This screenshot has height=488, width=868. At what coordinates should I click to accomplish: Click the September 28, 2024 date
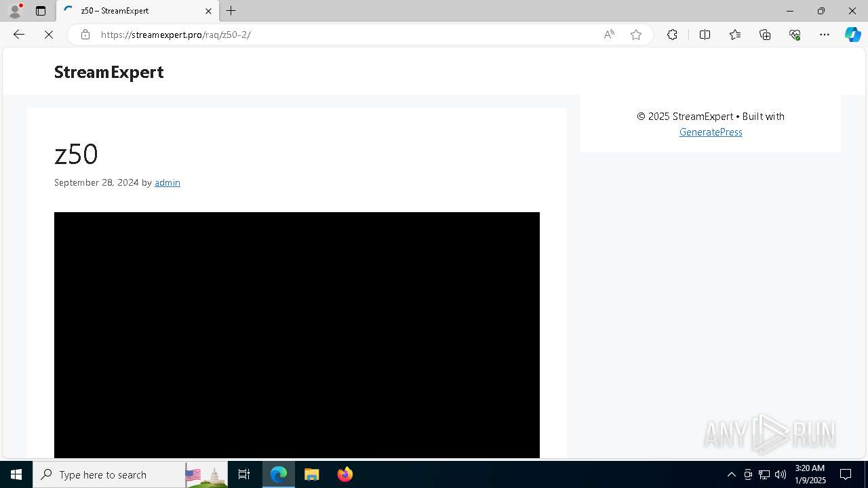96,182
